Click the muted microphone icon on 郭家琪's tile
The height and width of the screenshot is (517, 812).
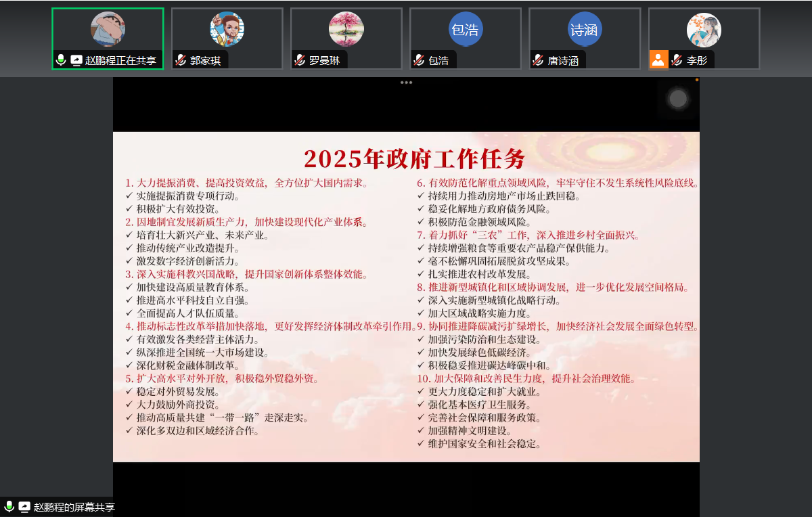click(179, 60)
